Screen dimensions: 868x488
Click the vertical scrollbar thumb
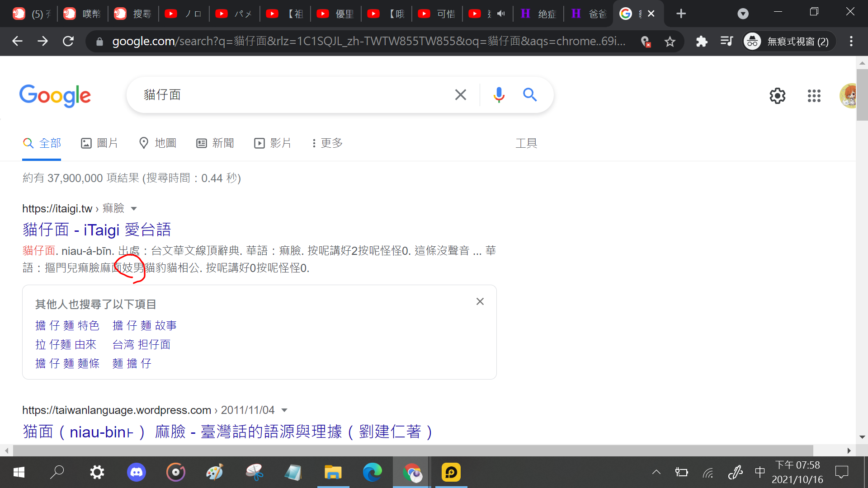click(x=862, y=94)
